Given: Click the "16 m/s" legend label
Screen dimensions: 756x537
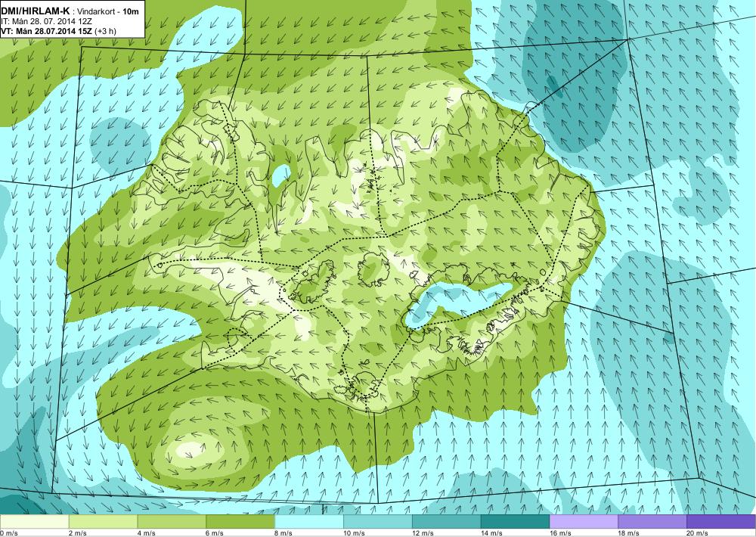Looking at the screenshot, I should 560,533.
